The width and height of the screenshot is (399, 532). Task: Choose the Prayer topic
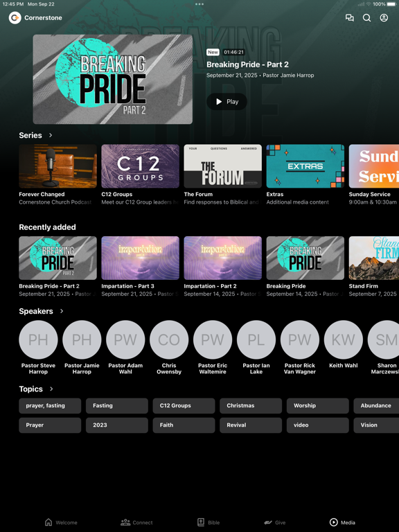pyautogui.click(x=50, y=425)
